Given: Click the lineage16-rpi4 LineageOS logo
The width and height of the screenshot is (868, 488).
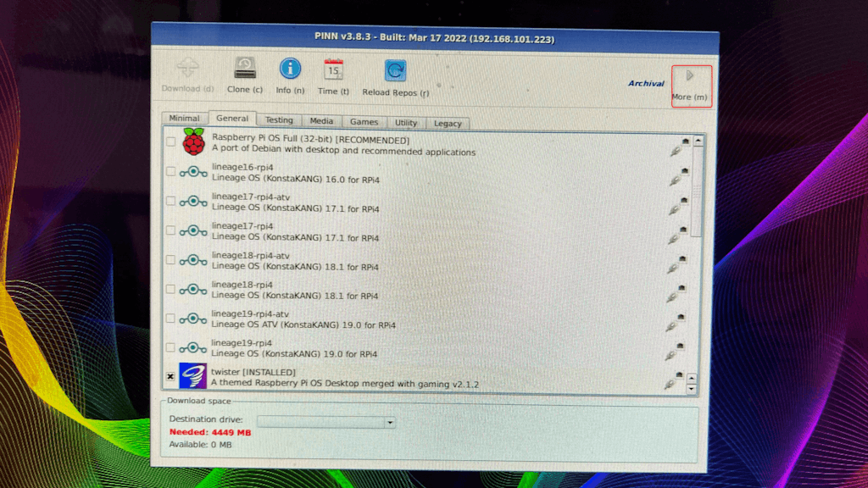Looking at the screenshot, I should (x=193, y=172).
